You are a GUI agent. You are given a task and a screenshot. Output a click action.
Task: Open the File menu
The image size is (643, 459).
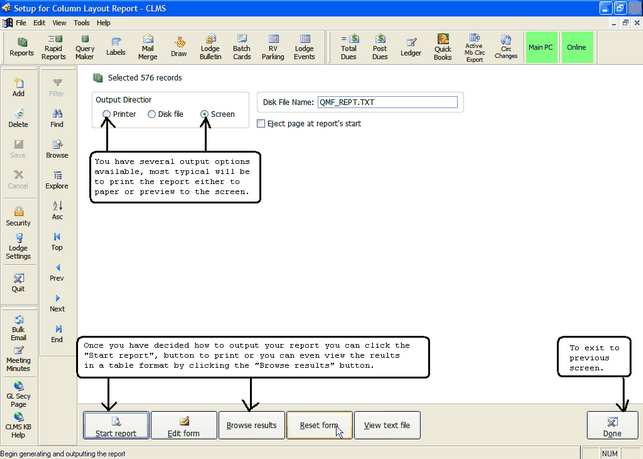(20, 22)
